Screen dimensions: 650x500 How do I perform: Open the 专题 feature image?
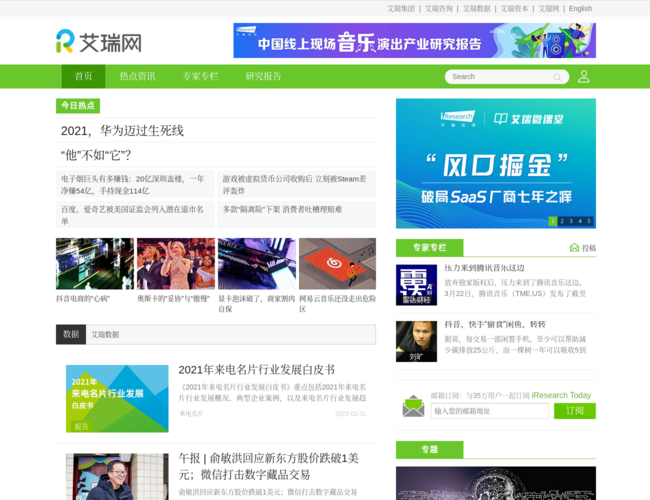point(496,483)
